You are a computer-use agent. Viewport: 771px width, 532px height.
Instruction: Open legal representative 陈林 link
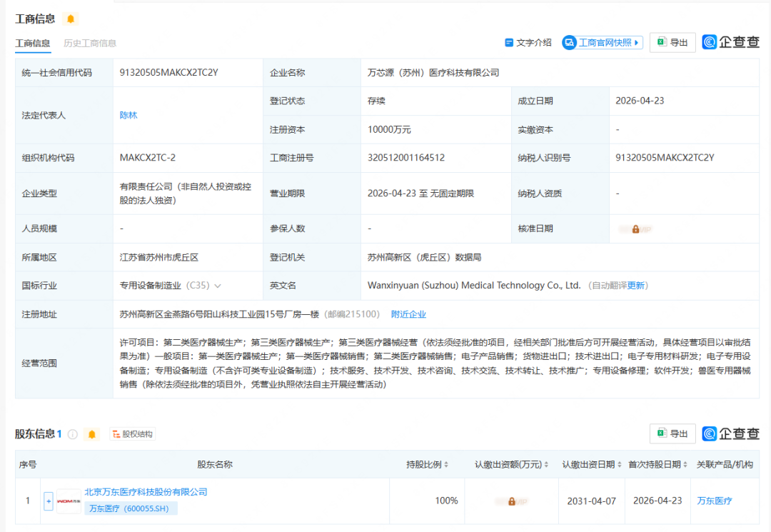coord(128,115)
